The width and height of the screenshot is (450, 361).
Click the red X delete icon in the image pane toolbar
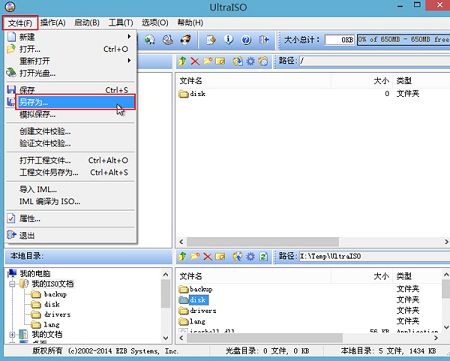click(x=195, y=61)
